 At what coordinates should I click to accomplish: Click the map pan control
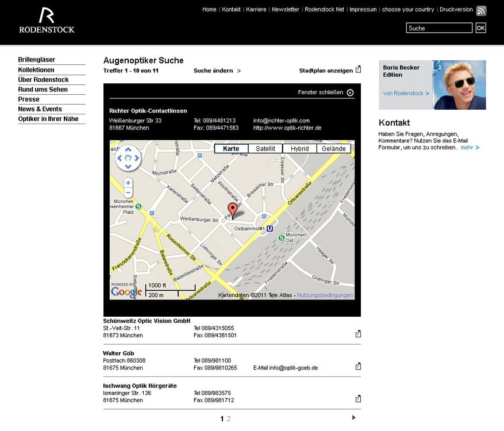pos(128,157)
